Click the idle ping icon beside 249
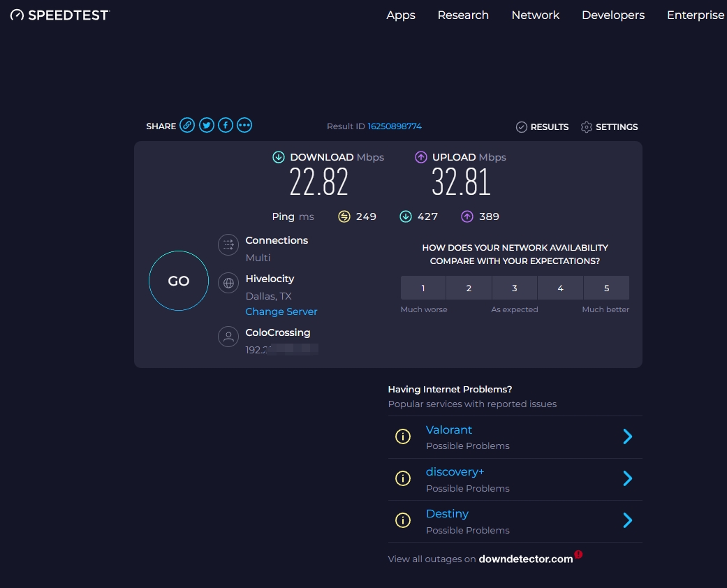 pyautogui.click(x=344, y=216)
